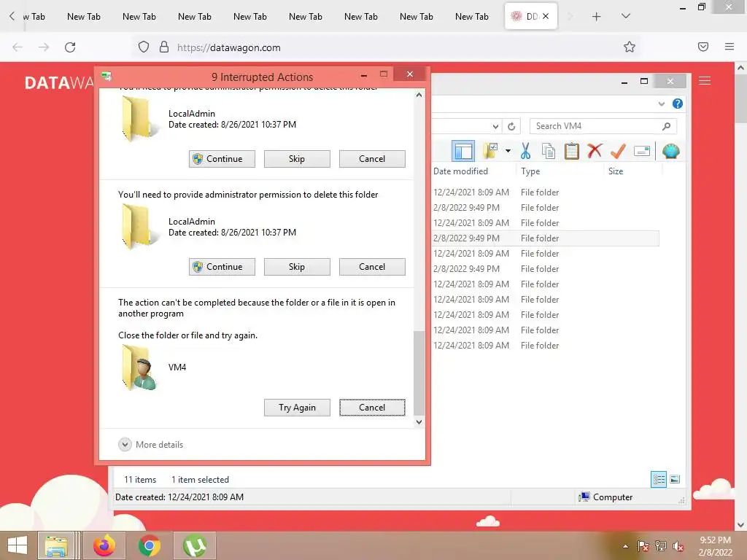Cancel the VM4 folder action
Screen dimensions: 747x560
[x=372, y=408]
